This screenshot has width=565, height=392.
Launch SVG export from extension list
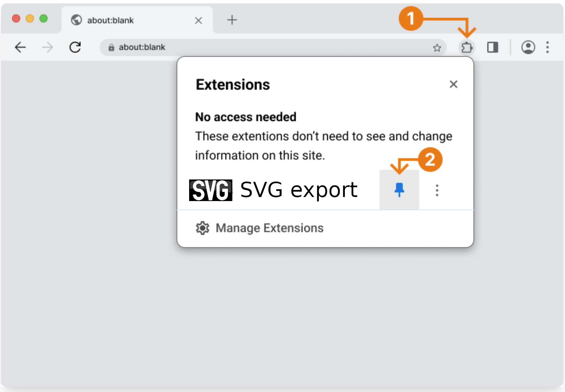299,190
